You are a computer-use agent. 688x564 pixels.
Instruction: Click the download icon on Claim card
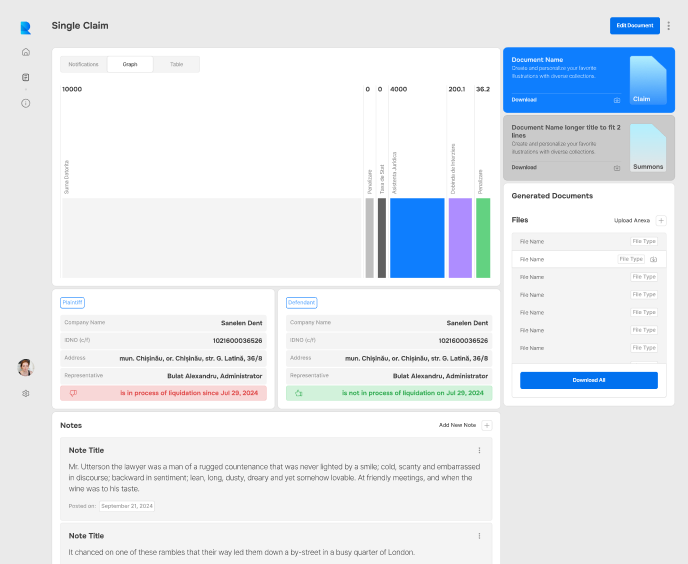(616, 100)
